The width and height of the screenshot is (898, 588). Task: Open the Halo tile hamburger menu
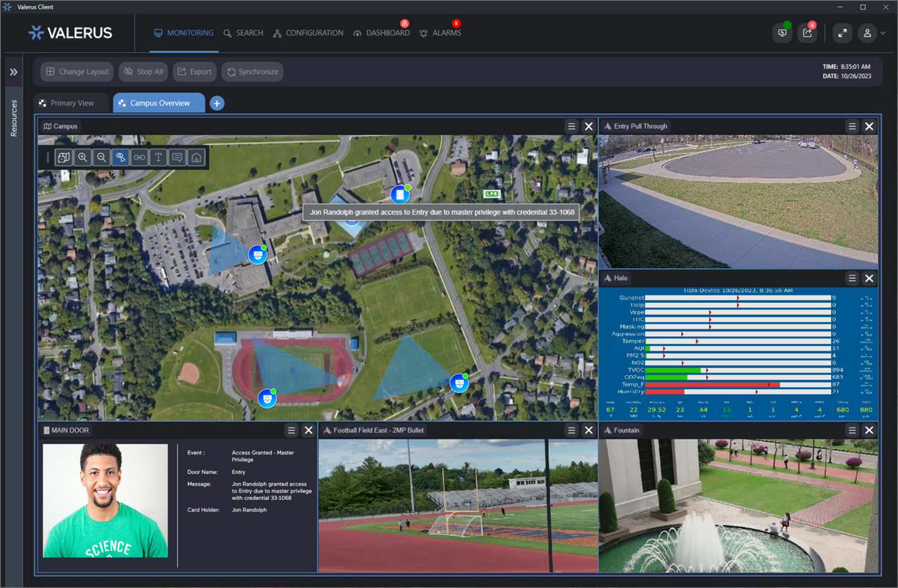click(x=852, y=278)
